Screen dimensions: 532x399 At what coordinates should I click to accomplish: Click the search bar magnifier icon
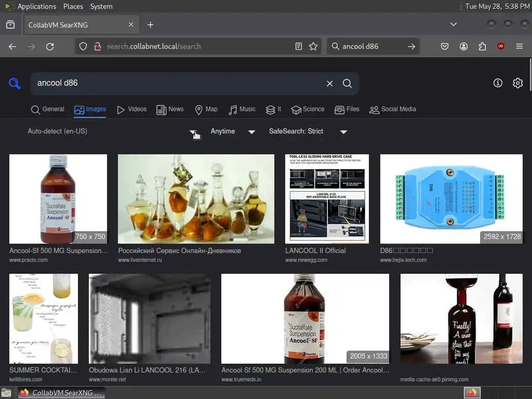pyautogui.click(x=335, y=46)
